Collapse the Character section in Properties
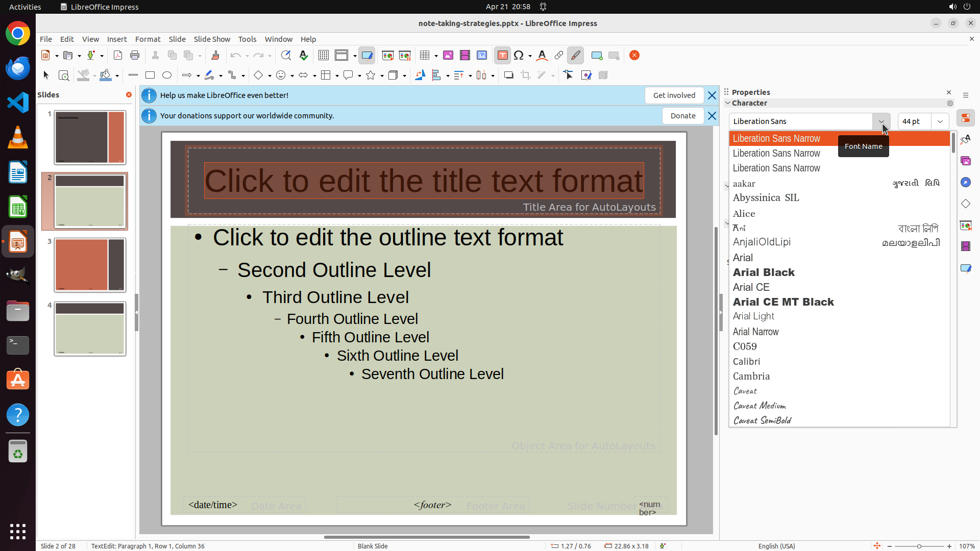 [x=728, y=103]
